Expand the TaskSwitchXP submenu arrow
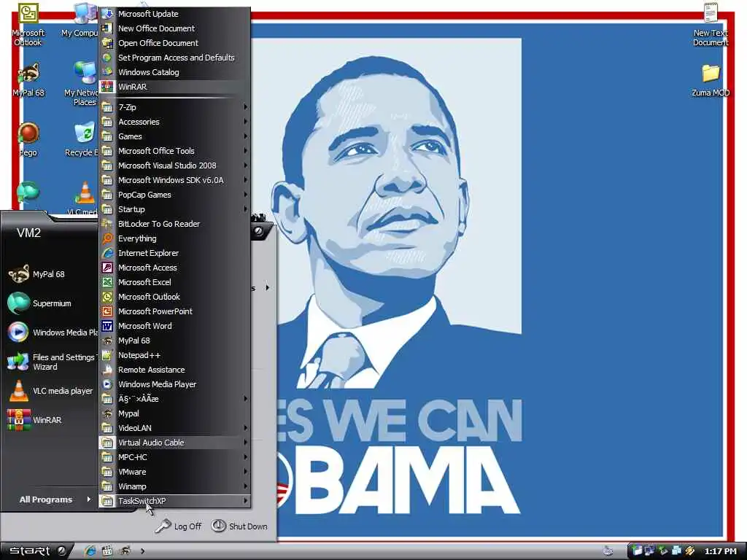Viewport: 747px width, 560px height. [x=245, y=501]
